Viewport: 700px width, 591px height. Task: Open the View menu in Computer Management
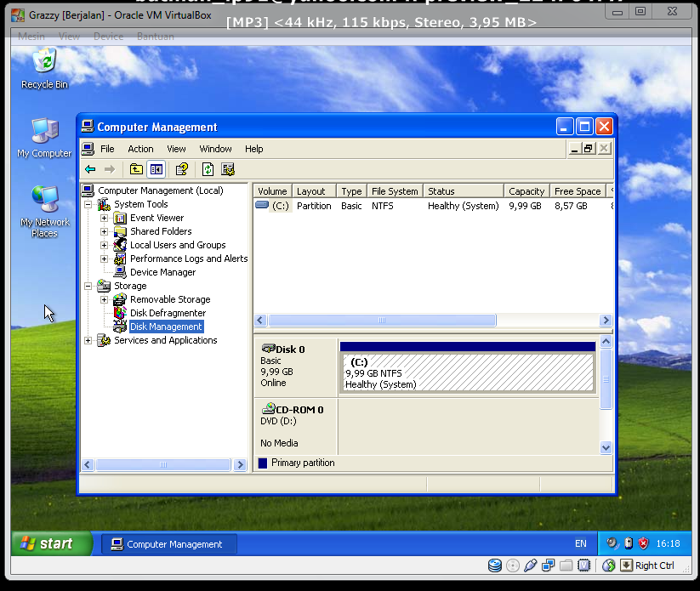point(176,149)
